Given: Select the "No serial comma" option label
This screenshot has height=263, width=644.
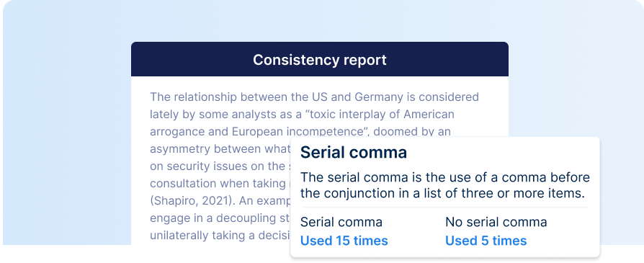Looking at the screenshot, I should 496,223.
